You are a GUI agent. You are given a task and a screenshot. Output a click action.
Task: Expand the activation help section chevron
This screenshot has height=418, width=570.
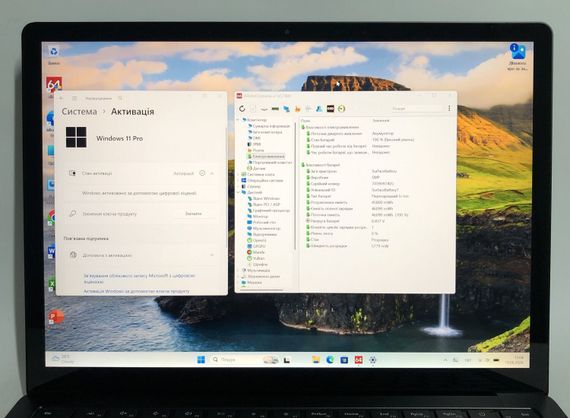point(212,255)
